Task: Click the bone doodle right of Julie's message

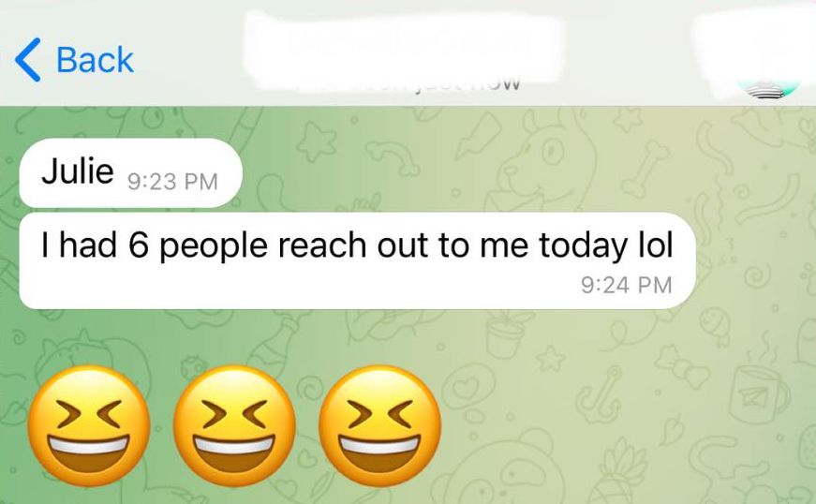Action: pos(645,169)
